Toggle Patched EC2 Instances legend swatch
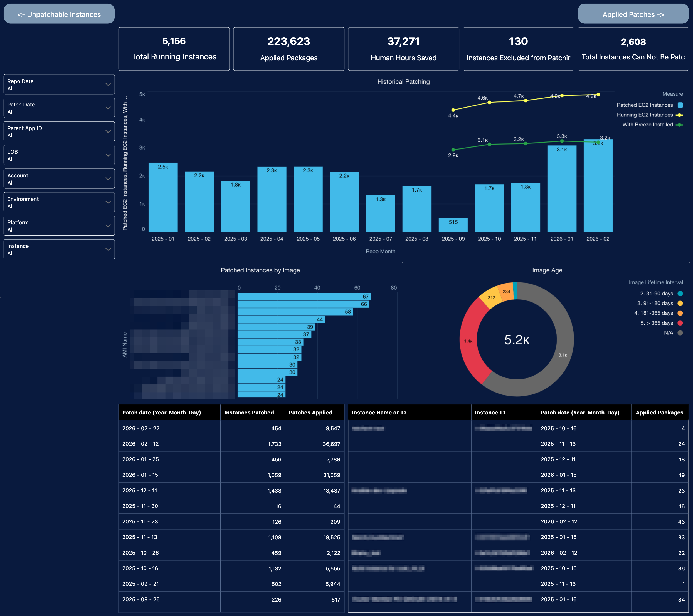The height and width of the screenshot is (616, 693). (x=680, y=105)
